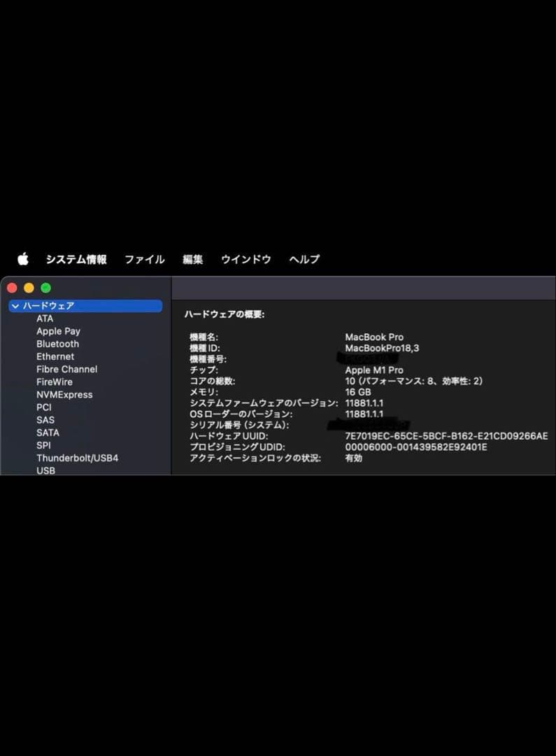The height and width of the screenshot is (756, 556).
Task: Click the provisioning UDID value 00006000
Action: point(416,447)
